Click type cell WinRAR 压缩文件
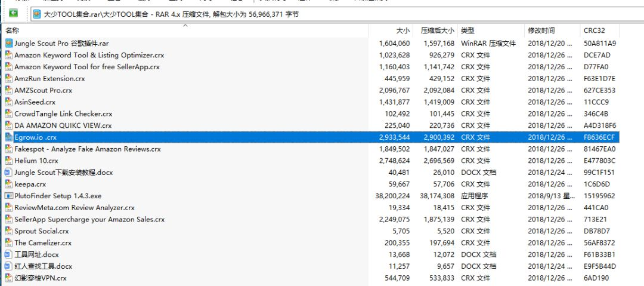The height and width of the screenshot is (286, 644). 488,43
